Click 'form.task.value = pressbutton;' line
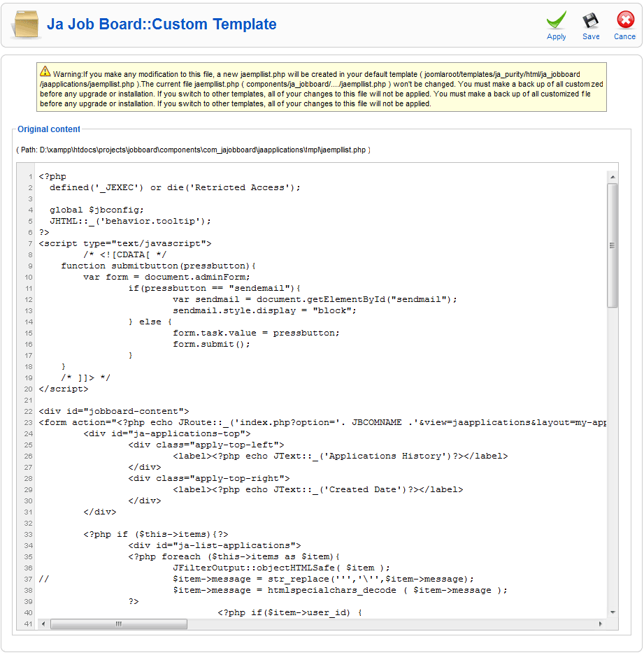Viewport: 644px width, 655px height. tap(256, 333)
